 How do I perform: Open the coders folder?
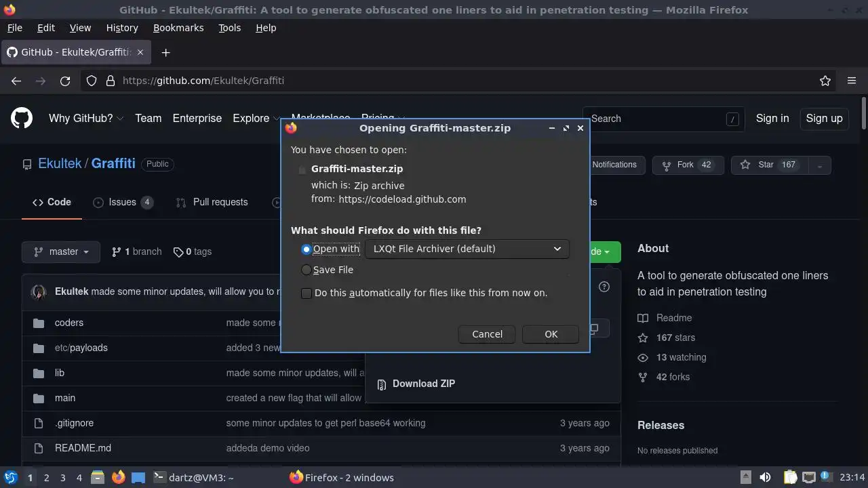point(69,323)
